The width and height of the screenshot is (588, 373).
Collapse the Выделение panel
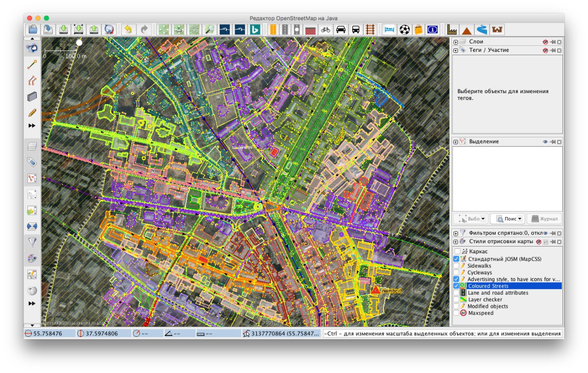[456, 142]
